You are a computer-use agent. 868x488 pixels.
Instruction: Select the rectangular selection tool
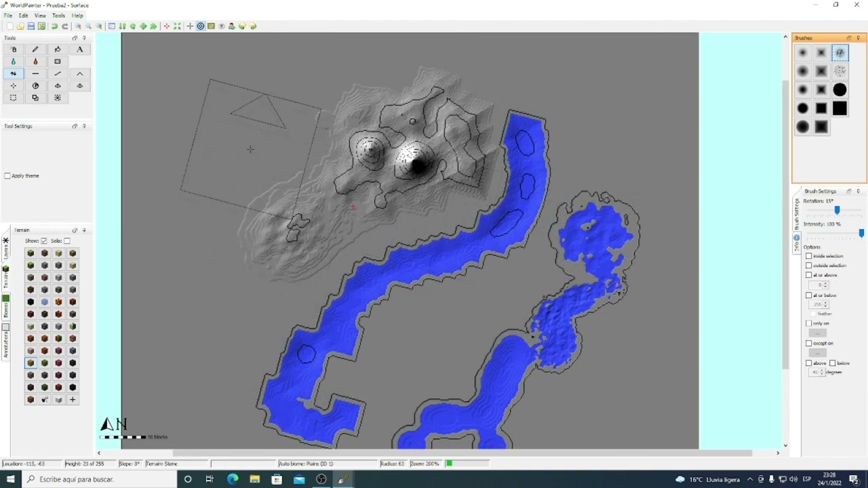(x=13, y=98)
